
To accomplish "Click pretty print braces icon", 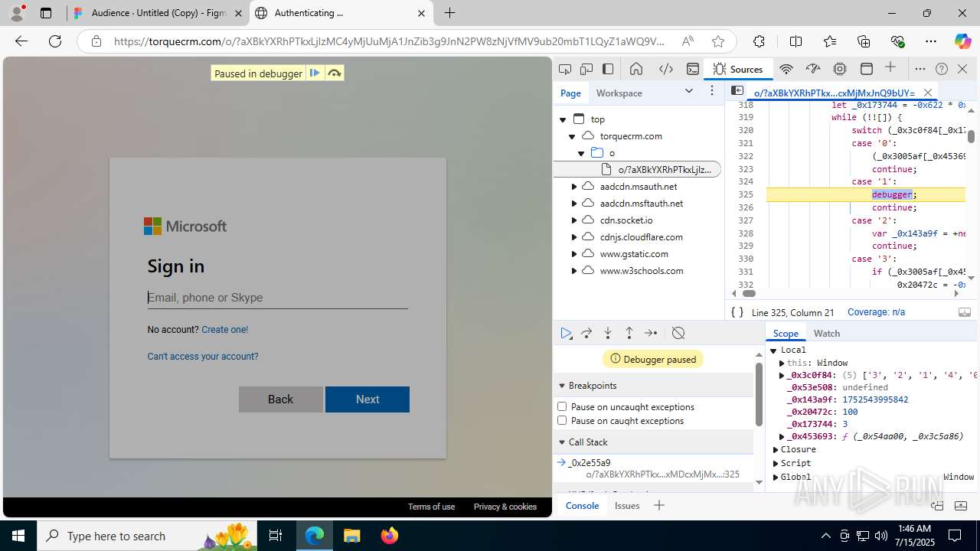I will [737, 312].
